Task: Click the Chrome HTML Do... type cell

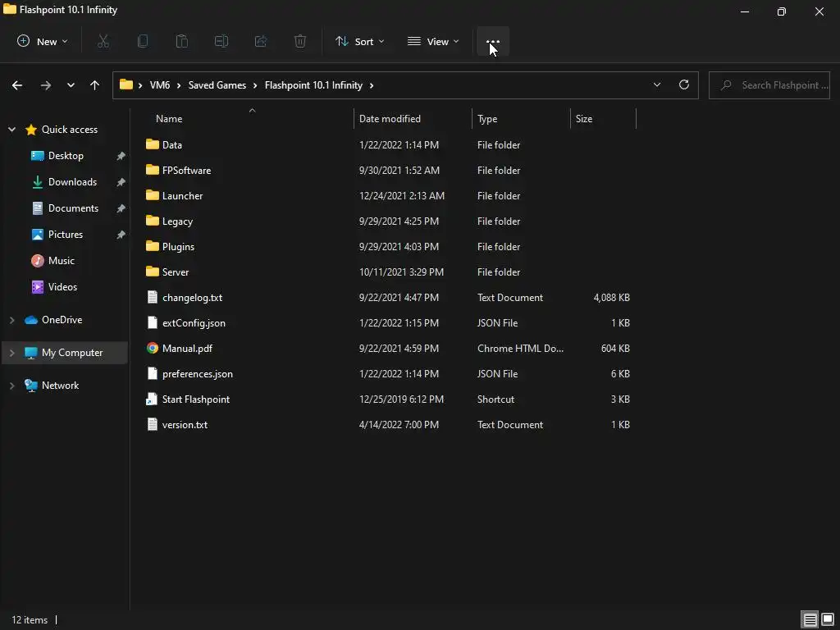Action: tap(520, 348)
